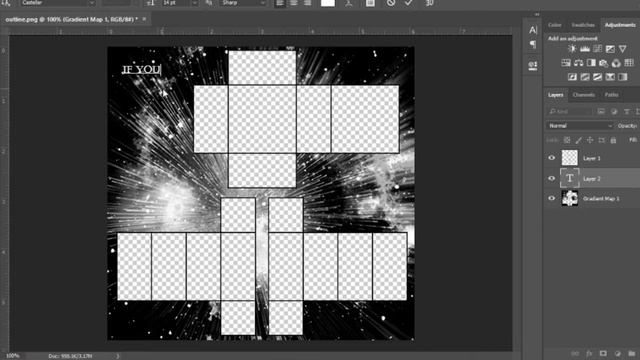Viewport: 640px width, 360px height.
Task: Add a Hue/Saturation adjustment
Action: coord(566,63)
